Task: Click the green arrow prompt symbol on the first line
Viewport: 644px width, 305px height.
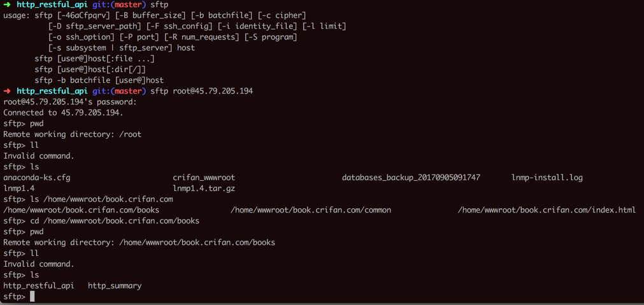Action: [7, 5]
